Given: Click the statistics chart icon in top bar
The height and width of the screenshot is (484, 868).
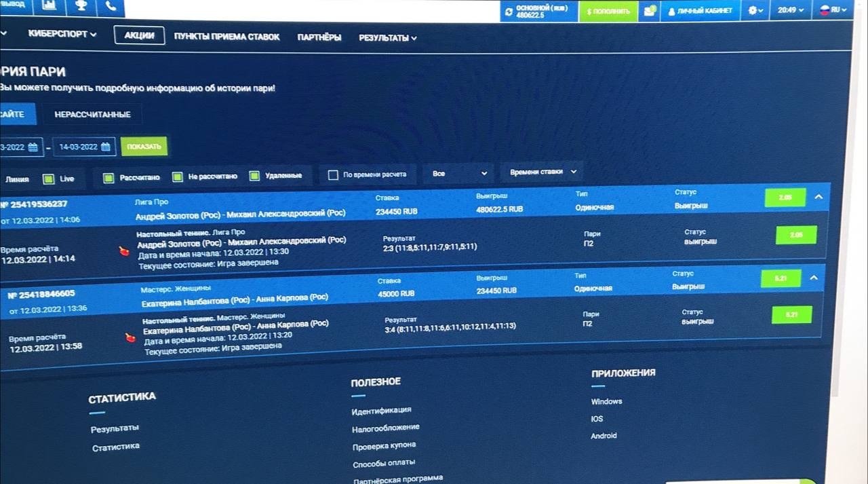Looking at the screenshot, I should point(49,6).
